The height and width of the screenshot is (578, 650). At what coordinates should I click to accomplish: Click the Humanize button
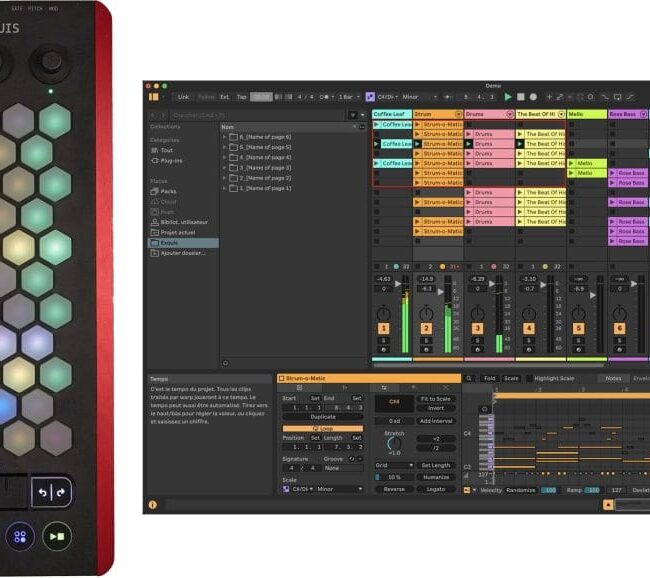point(436,477)
